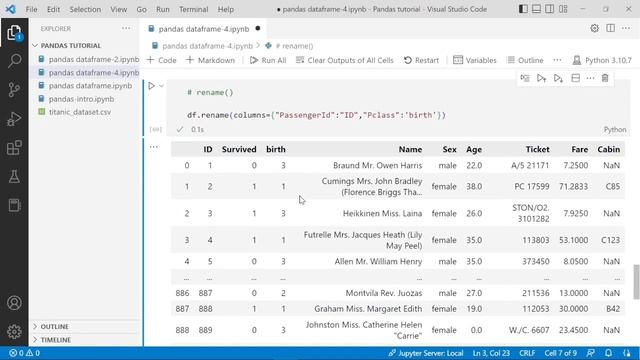Open the Accounts menu icon
The image size is (640, 360).
(x=14, y=303)
